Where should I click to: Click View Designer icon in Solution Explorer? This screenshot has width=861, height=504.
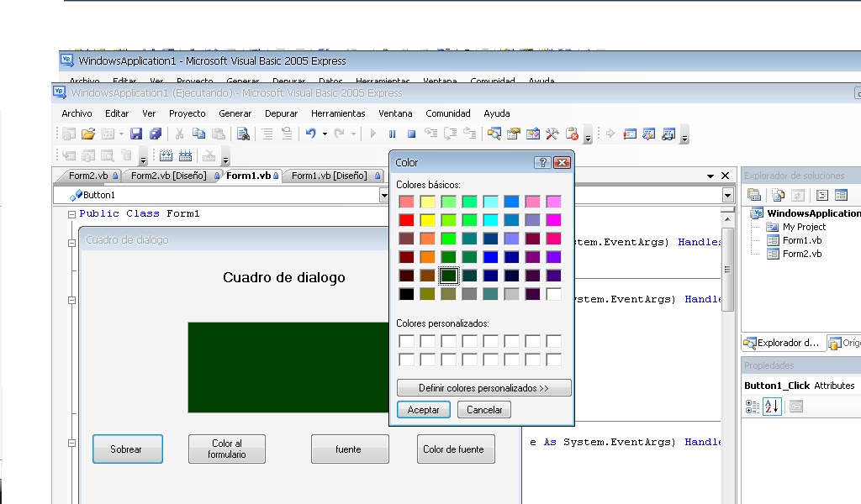click(841, 195)
